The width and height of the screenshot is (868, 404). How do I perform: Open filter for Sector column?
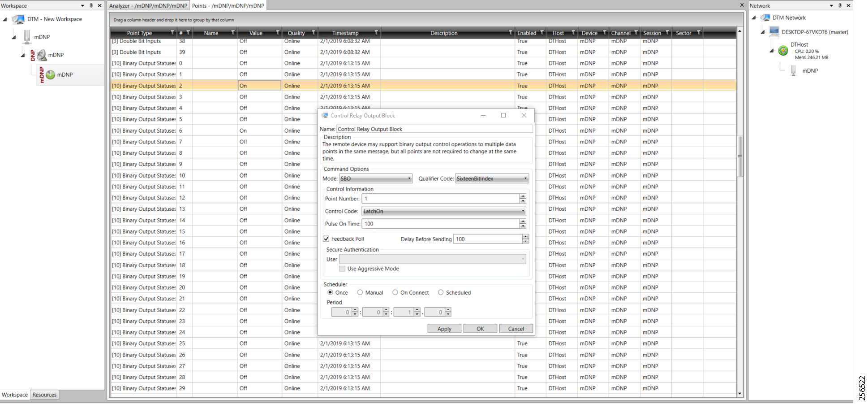click(699, 33)
